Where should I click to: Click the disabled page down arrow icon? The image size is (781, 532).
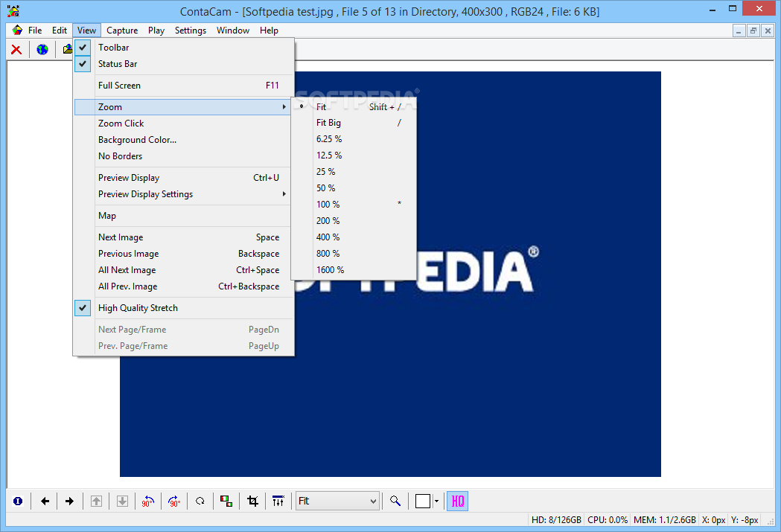point(122,501)
